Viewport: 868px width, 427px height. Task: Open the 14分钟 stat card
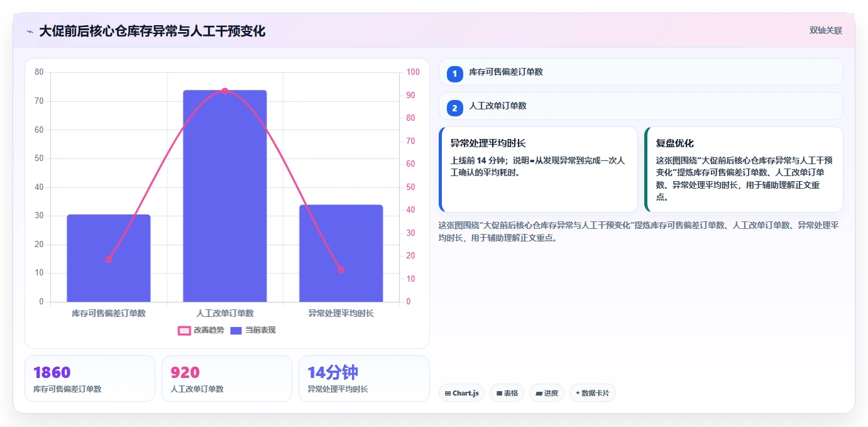(364, 379)
